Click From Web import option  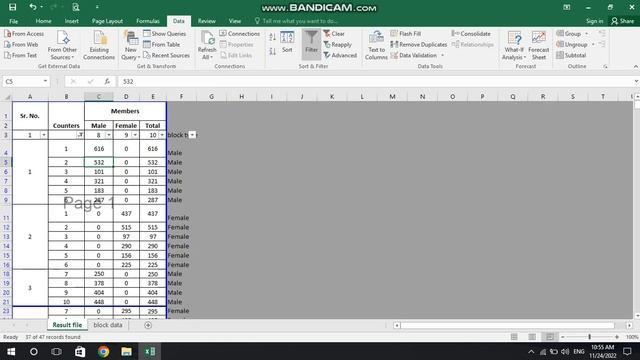(x=21, y=44)
